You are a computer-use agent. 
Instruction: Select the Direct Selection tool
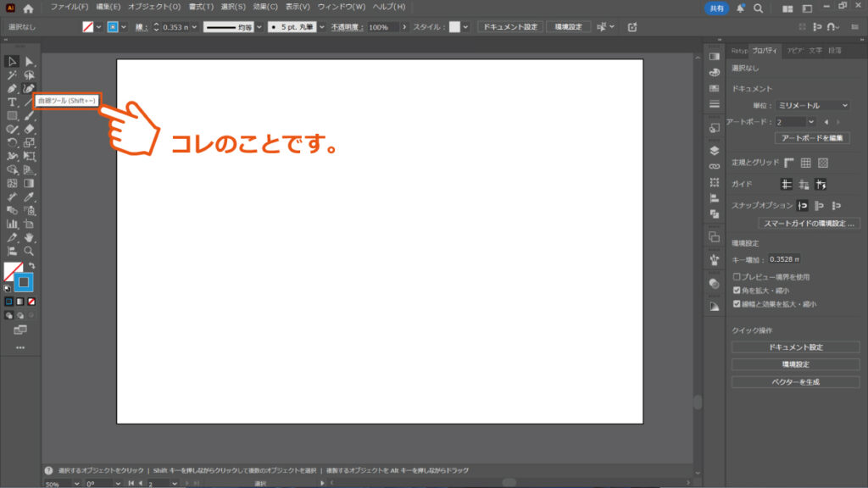pos(30,61)
